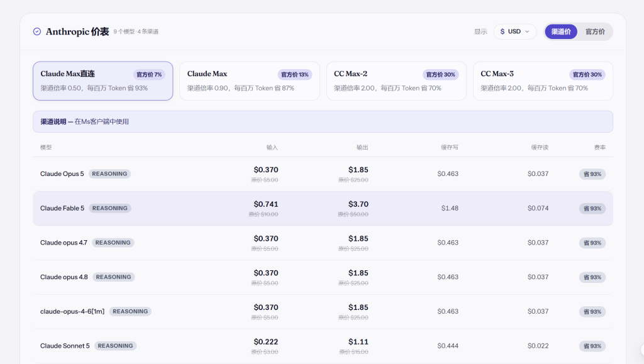
Task: Click 省 93% badge in Claude Opus 5 row
Action: pos(592,174)
